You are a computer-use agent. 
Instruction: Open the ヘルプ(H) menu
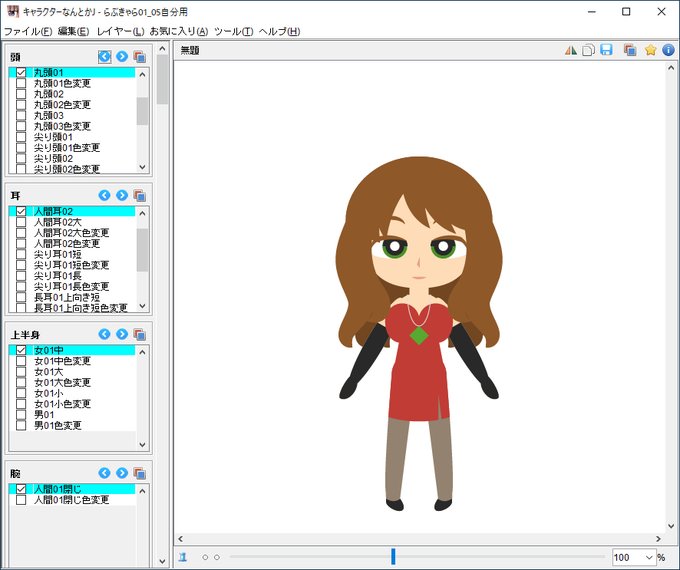pyautogui.click(x=279, y=31)
